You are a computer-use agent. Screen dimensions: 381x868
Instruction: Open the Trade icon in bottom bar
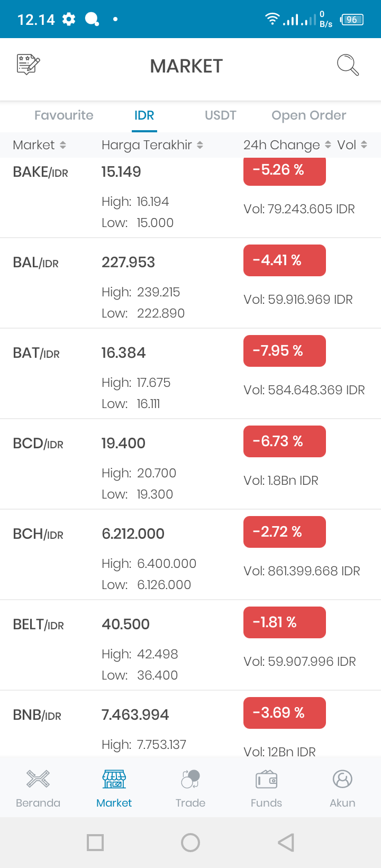[190, 779]
